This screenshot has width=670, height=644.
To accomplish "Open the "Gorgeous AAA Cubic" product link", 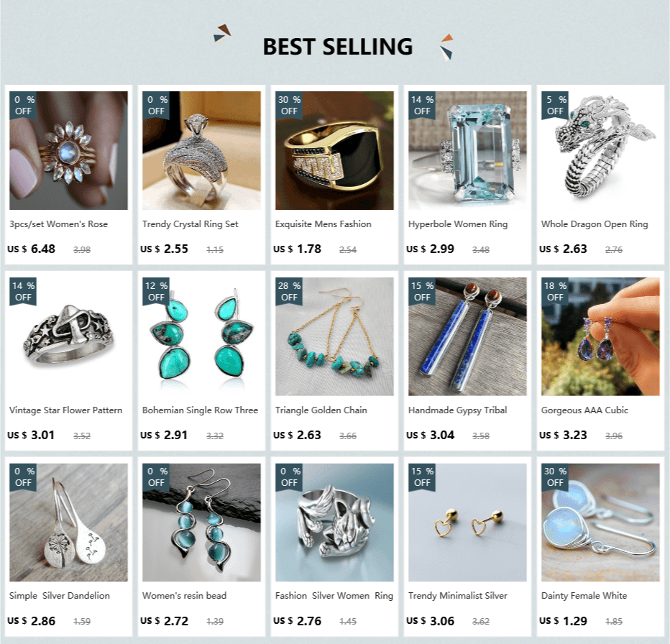I will [584, 410].
